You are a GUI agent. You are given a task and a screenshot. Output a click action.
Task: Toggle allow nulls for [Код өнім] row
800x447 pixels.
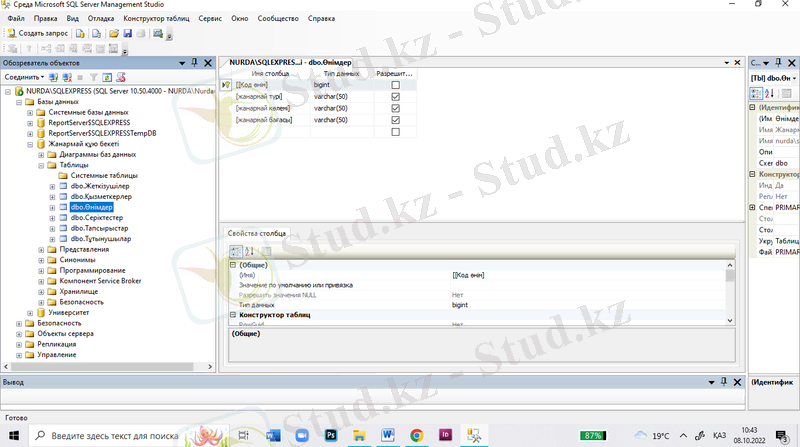click(x=395, y=85)
